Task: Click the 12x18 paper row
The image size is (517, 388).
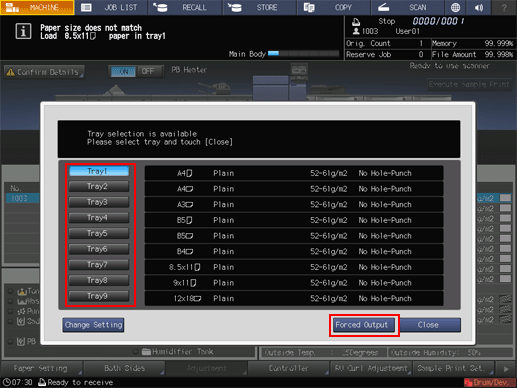Action: coord(294,299)
